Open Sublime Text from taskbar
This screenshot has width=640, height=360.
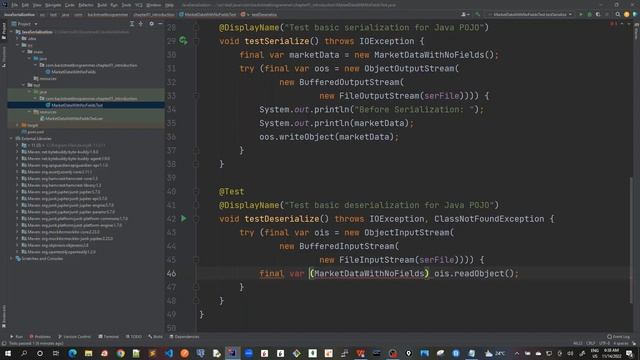coord(152,353)
